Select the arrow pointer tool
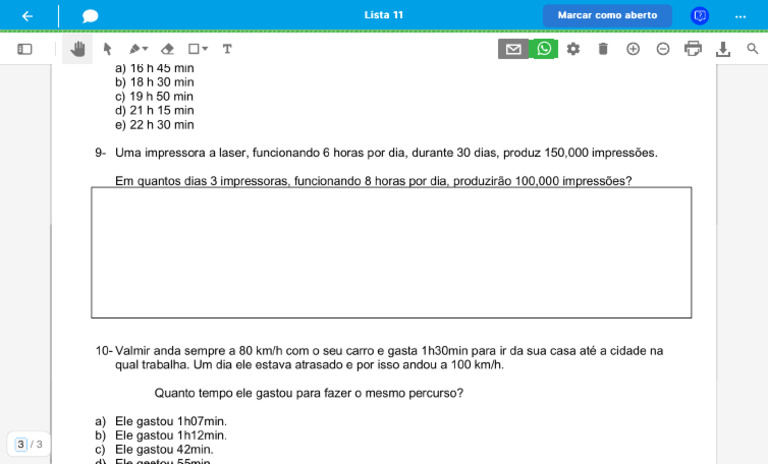Screen dimensions: 768x464 click(107, 49)
